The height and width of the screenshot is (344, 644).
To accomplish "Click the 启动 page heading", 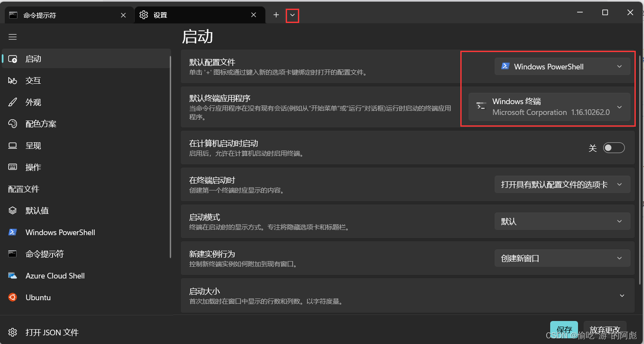I will pyautogui.click(x=197, y=36).
